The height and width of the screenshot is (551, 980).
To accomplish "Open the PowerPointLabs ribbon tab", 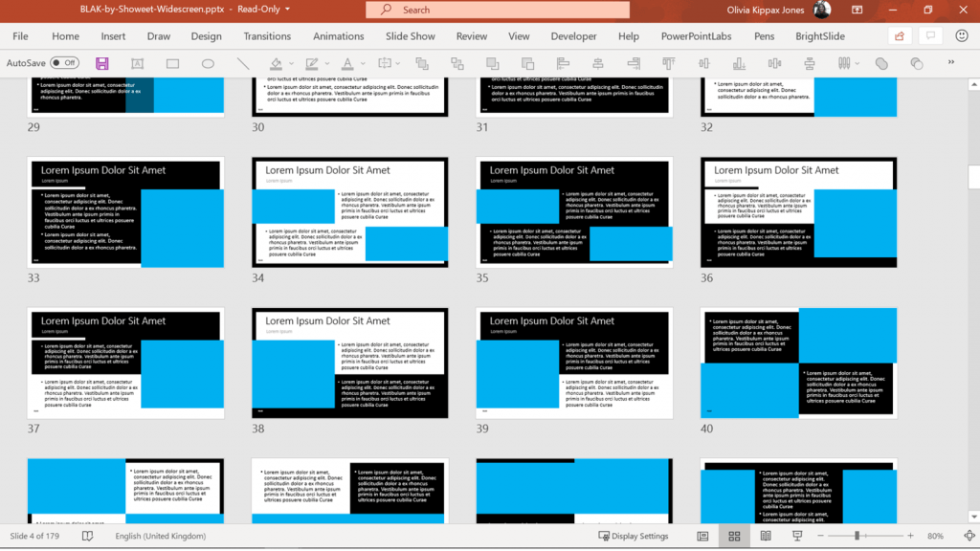I will click(695, 36).
